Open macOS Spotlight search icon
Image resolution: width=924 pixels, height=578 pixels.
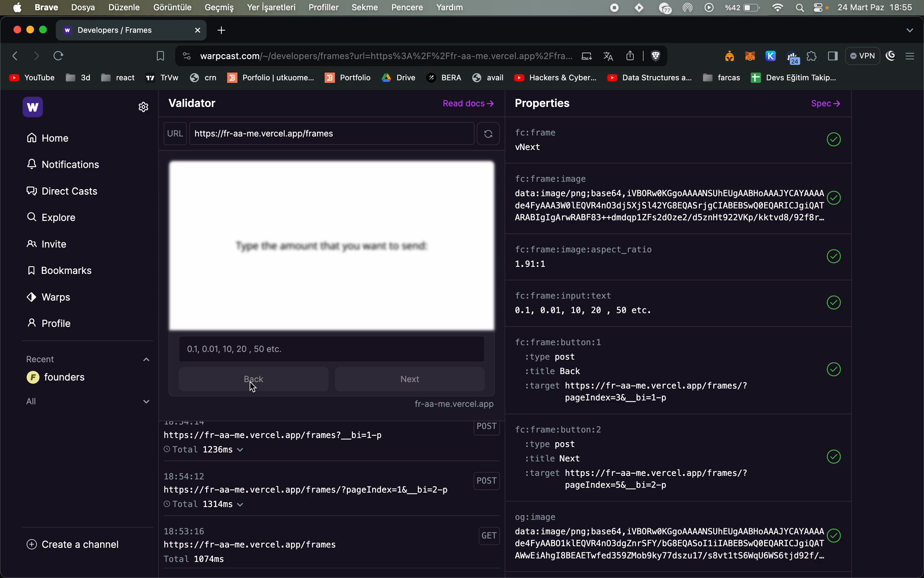(799, 8)
